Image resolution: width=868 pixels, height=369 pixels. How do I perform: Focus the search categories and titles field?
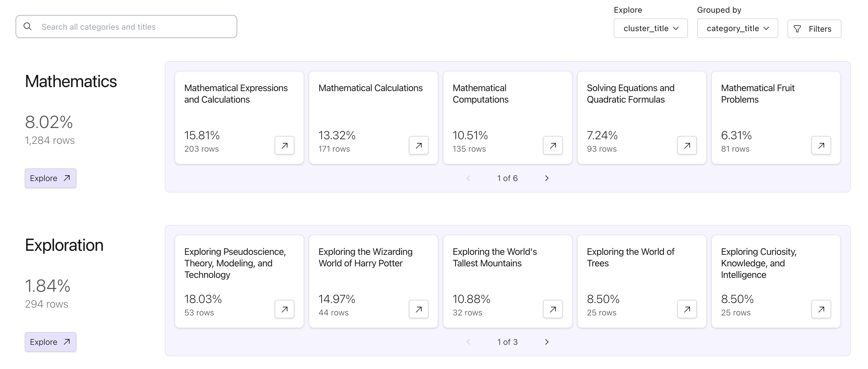click(x=135, y=27)
